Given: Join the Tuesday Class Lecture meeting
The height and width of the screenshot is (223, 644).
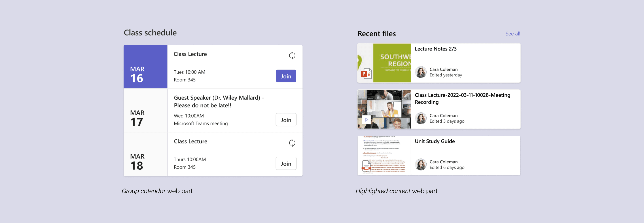Looking at the screenshot, I should 286,76.
